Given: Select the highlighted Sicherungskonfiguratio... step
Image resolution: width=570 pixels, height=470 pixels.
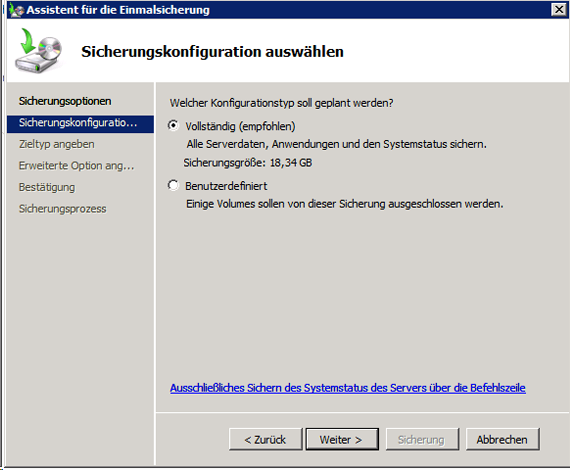Looking at the screenshot, I should click(80, 123).
